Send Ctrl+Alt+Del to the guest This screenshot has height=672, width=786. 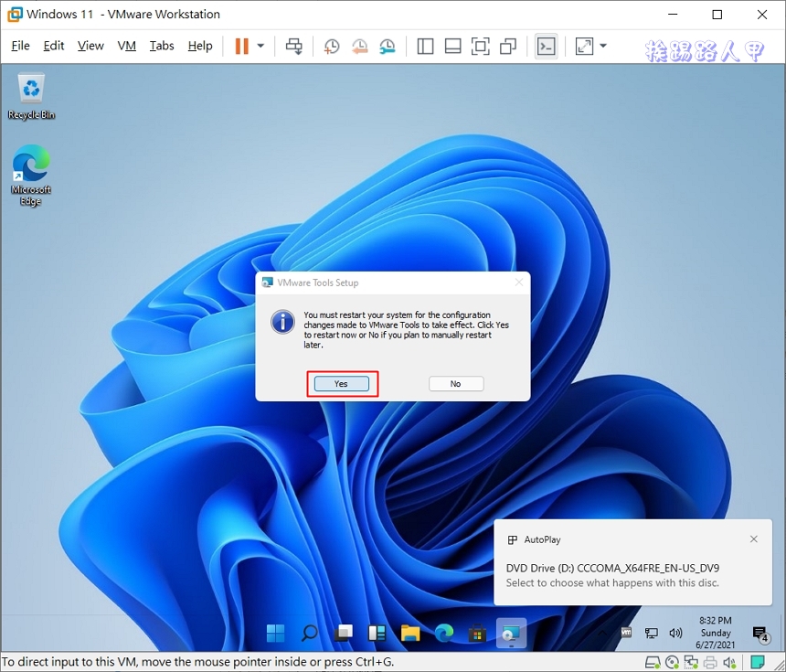coord(294,45)
